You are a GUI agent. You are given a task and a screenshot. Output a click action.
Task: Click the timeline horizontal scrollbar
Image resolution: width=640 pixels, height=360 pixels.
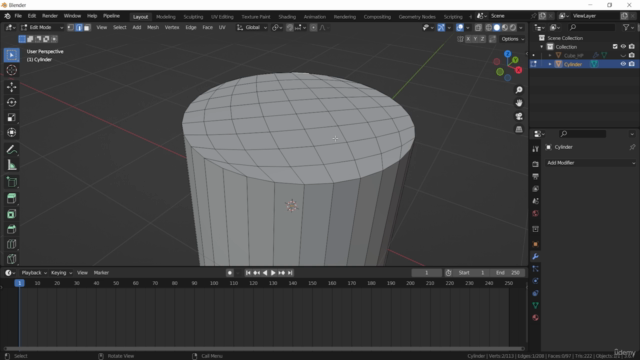[264, 349]
